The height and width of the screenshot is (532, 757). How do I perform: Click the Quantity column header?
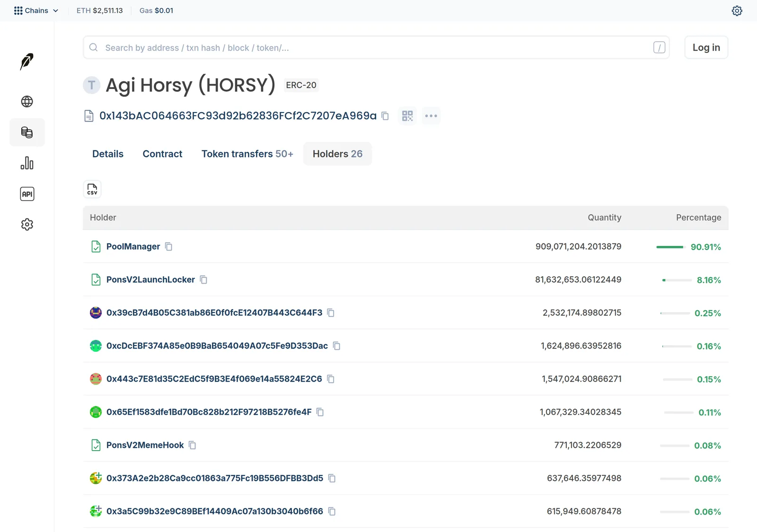coord(604,218)
